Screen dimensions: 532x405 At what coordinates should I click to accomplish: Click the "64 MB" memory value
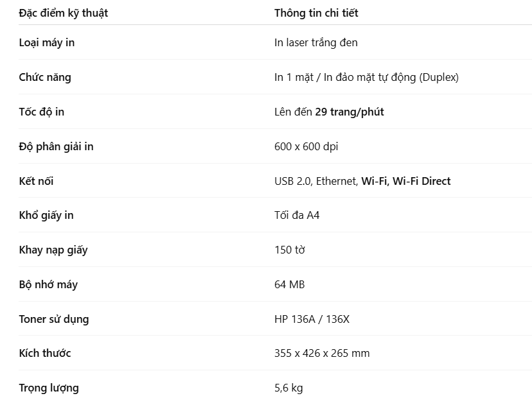(289, 284)
